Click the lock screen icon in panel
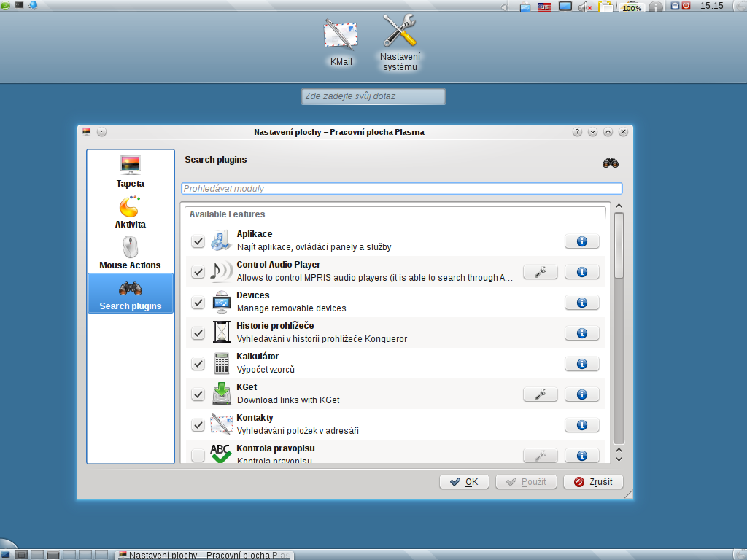The height and width of the screenshot is (560, 747). click(675, 6)
